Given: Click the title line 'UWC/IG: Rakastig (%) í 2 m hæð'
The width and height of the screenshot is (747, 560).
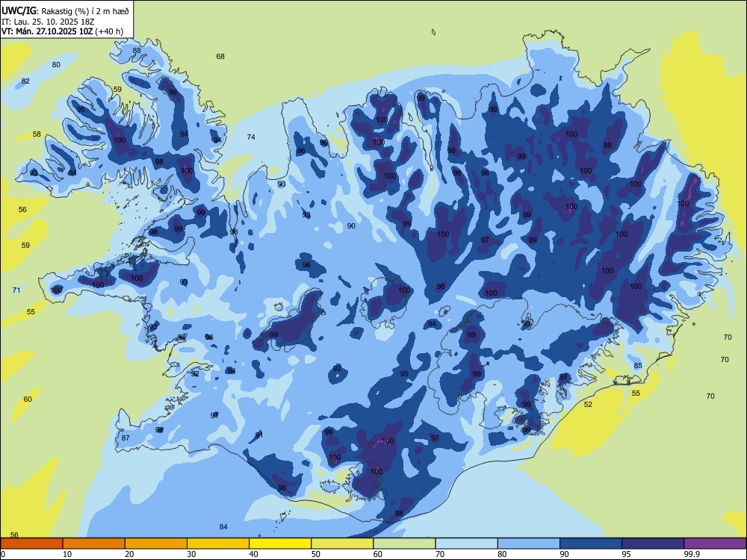Looking at the screenshot, I should 65,10.
